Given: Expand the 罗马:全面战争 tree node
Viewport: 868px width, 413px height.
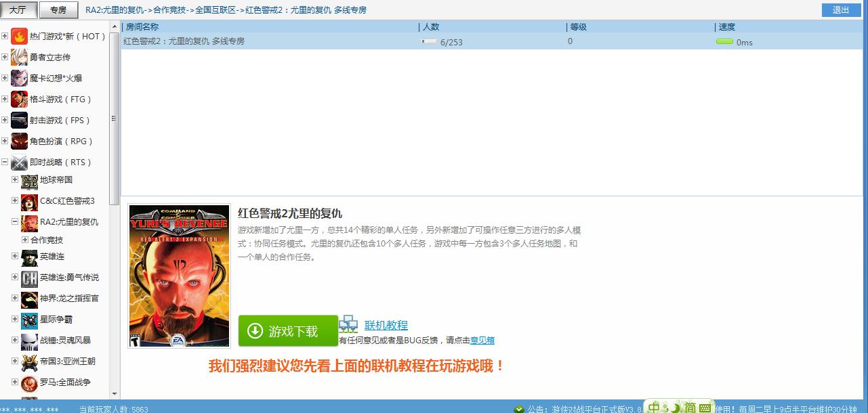Looking at the screenshot, I should (x=15, y=383).
